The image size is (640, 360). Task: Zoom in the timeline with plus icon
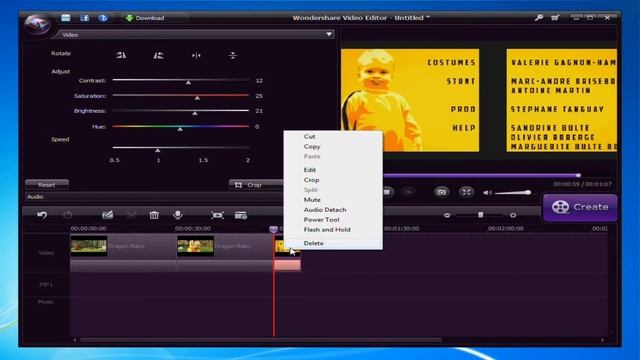(x=513, y=215)
